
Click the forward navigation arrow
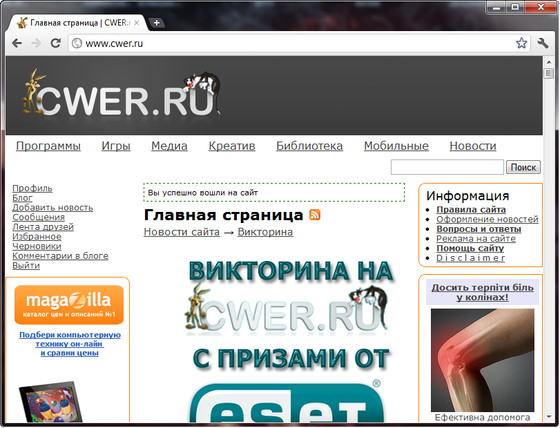[x=36, y=44]
